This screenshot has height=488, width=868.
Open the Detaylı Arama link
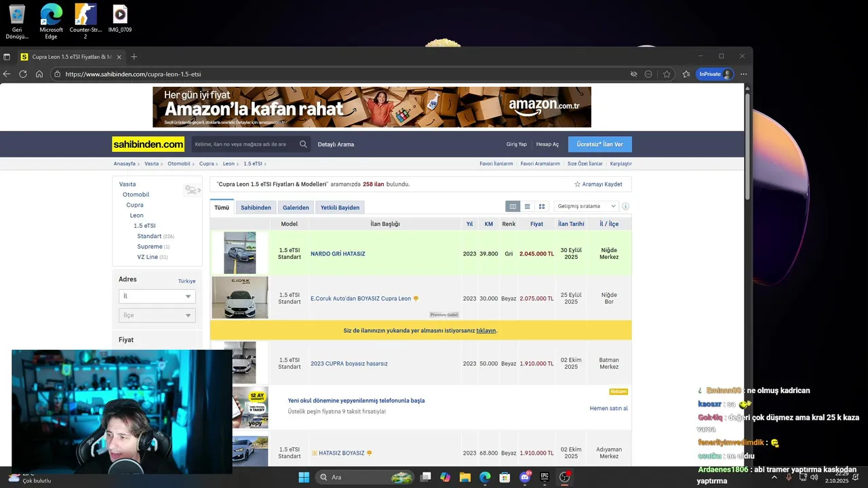(336, 144)
